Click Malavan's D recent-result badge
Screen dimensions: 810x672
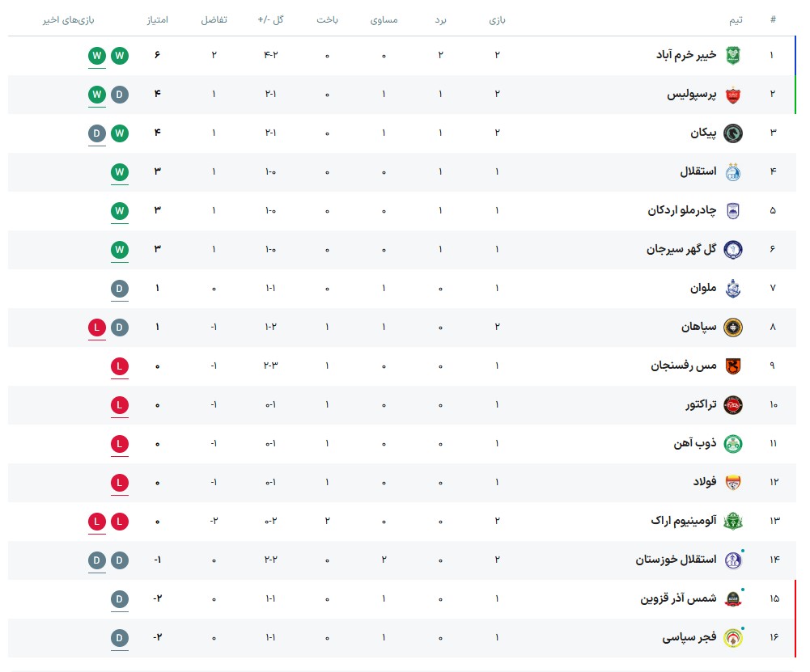(x=119, y=289)
